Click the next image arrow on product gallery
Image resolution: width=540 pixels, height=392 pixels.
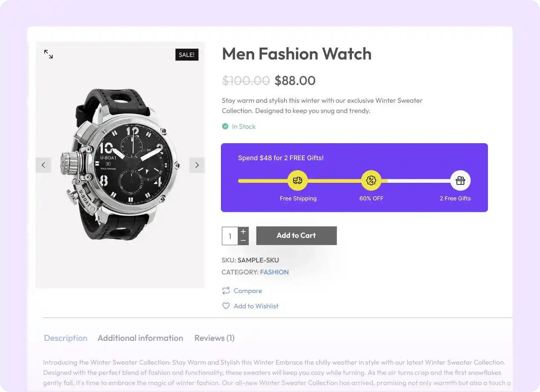click(x=197, y=165)
